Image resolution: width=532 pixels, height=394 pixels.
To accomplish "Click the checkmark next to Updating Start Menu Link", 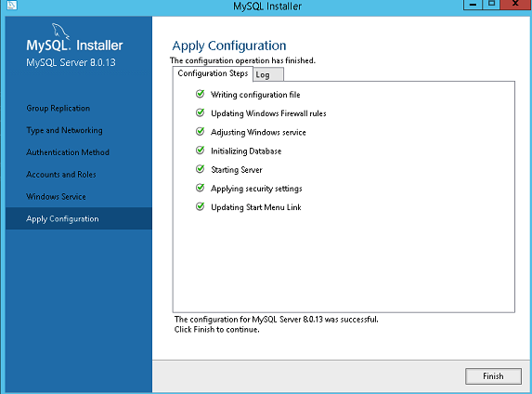I will [x=201, y=206].
